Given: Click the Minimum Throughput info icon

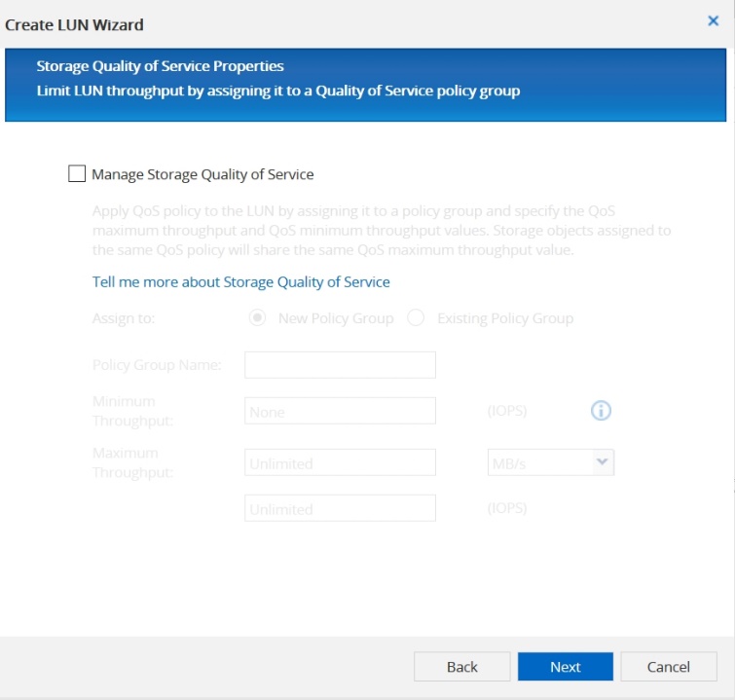Looking at the screenshot, I should pos(601,411).
